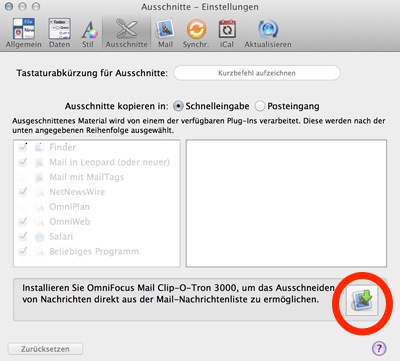Image resolution: width=403 pixels, height=361 pixels.
Task: Open help with the question mark button
Action: (379, 348)
